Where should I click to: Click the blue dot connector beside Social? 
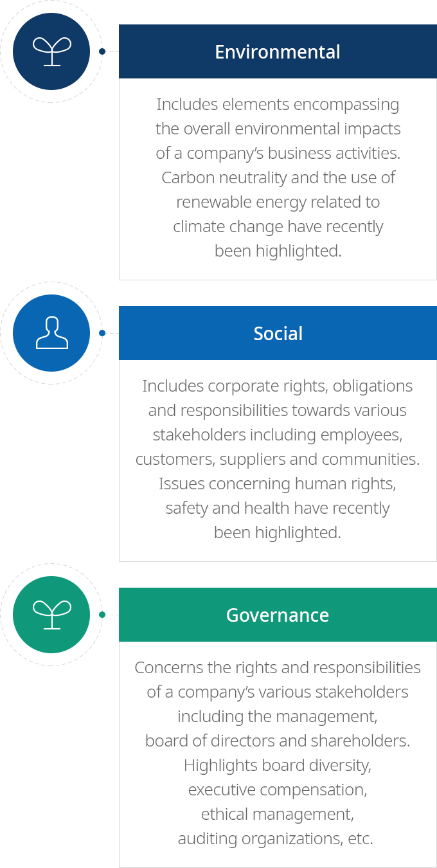click(102, 333)
